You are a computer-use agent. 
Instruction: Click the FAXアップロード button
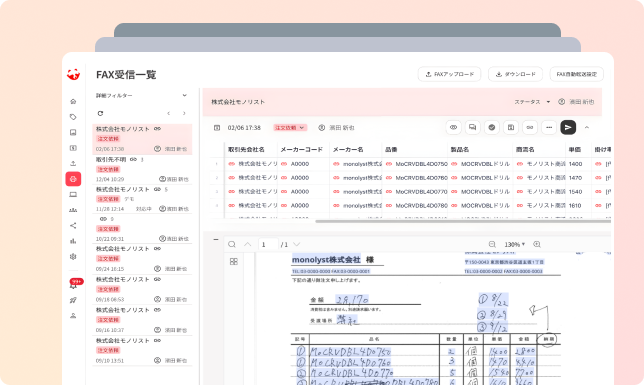pyautogui.click(x=449, y=74)
